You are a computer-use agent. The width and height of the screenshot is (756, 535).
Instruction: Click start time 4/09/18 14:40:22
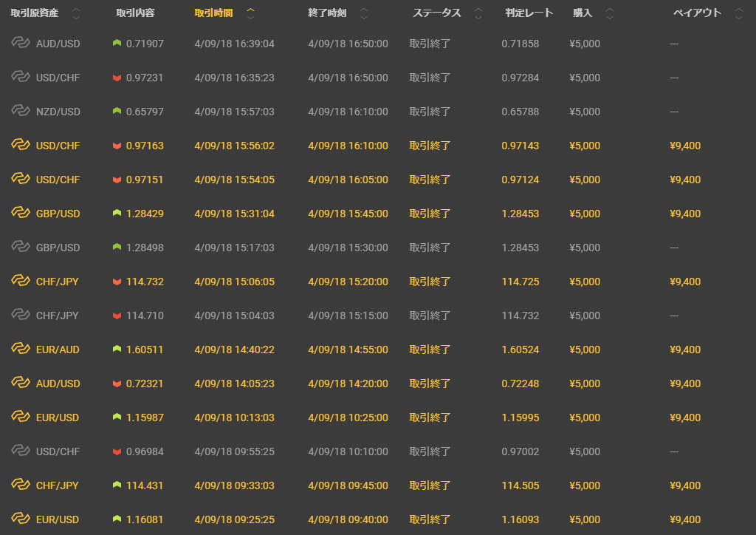[x=234, y=350]
